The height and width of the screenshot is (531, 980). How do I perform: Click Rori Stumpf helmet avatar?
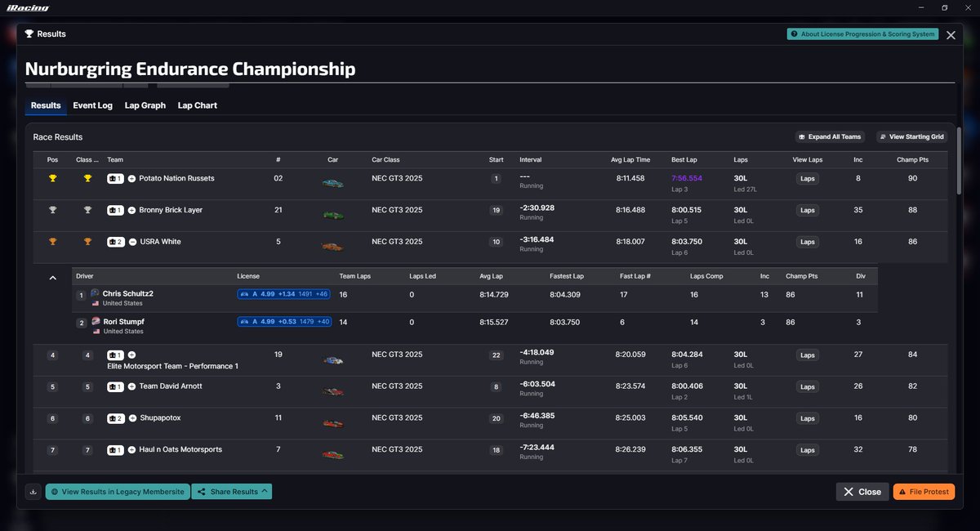click(96, 322)
